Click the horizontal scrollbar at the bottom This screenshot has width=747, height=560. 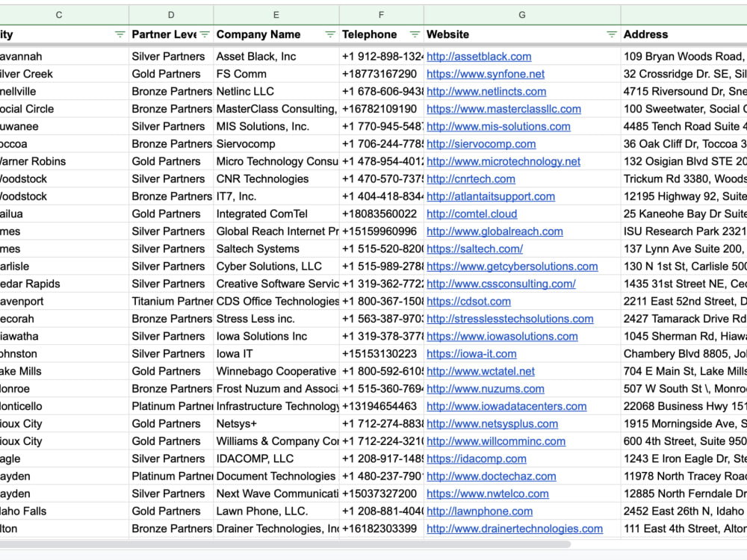click(285, 544)
